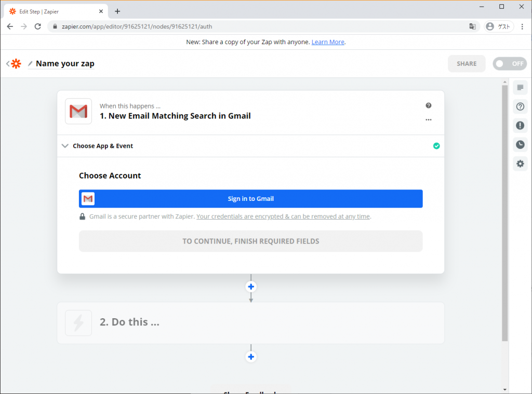Add a step with plus below step 2
The image size is (532, 394).
[251, 357]
